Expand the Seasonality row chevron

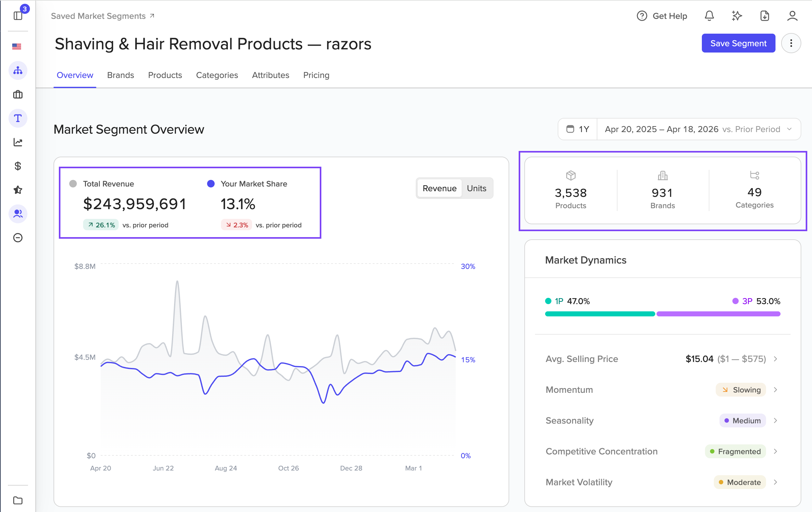775,421
